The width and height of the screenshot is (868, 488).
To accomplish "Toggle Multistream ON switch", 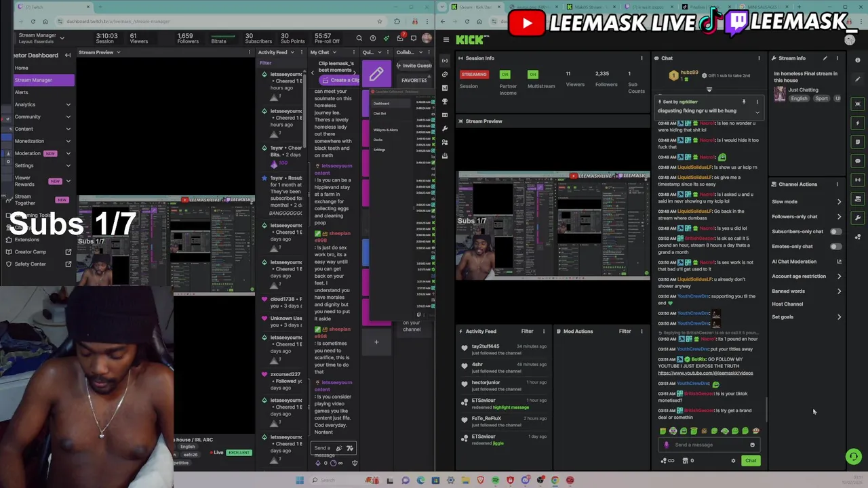I will coord(533,74).
